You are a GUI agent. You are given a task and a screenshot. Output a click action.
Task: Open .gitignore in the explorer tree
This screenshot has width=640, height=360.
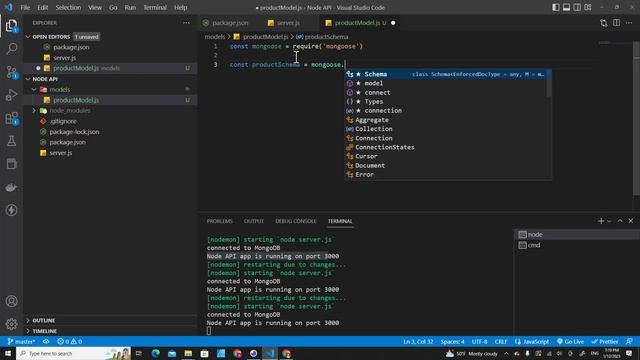point(63,121)
